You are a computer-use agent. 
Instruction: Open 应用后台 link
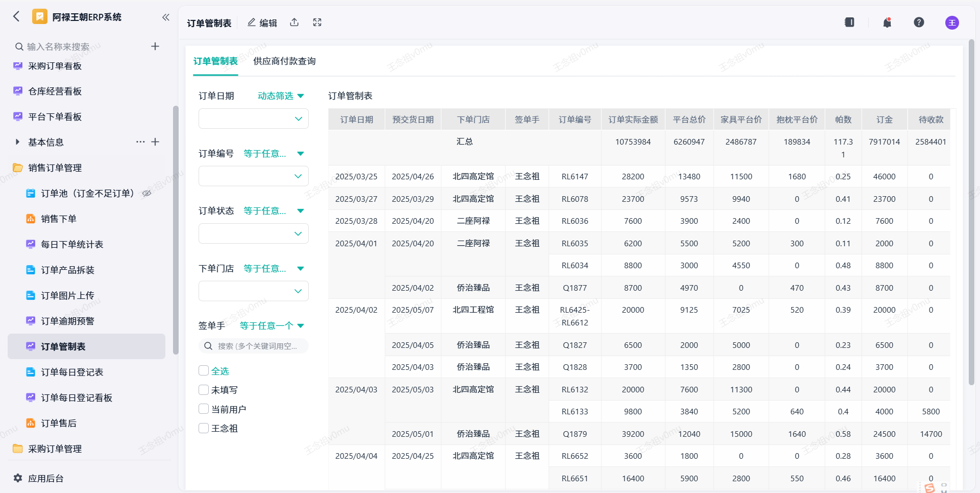click(46, 478)
